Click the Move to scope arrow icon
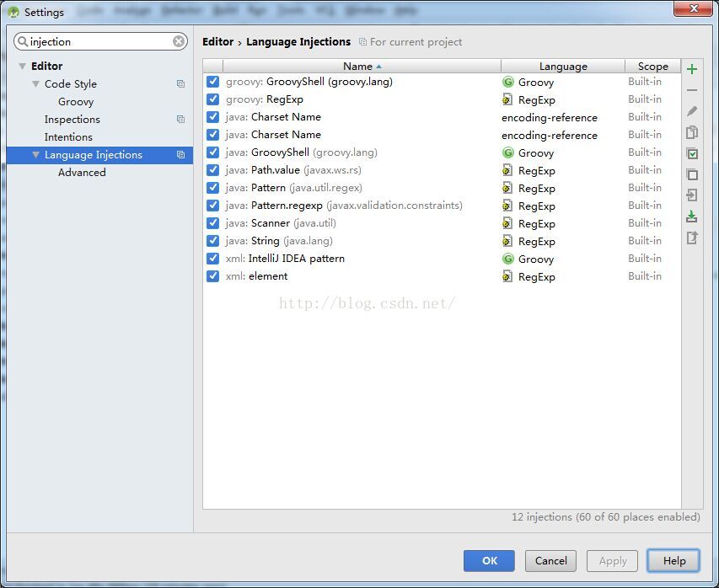Image resolution: width=719 pixels, height=588 pixels. (x=692, y=195)
